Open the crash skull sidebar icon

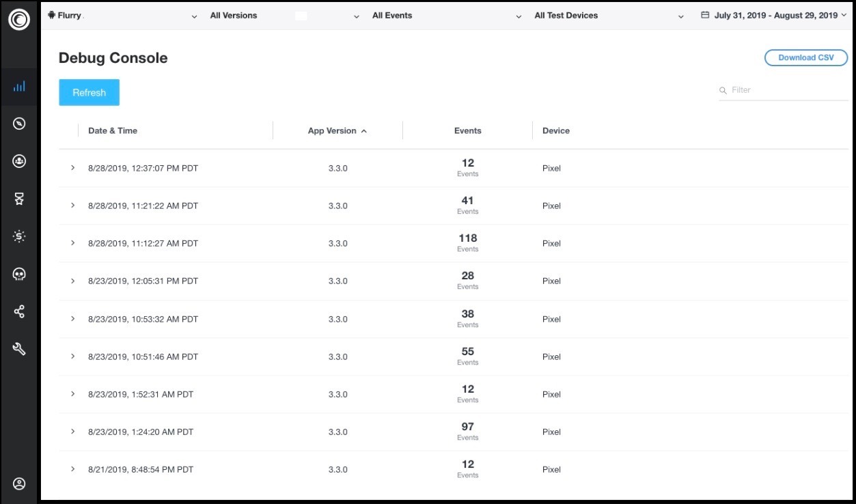click(19, 274)
